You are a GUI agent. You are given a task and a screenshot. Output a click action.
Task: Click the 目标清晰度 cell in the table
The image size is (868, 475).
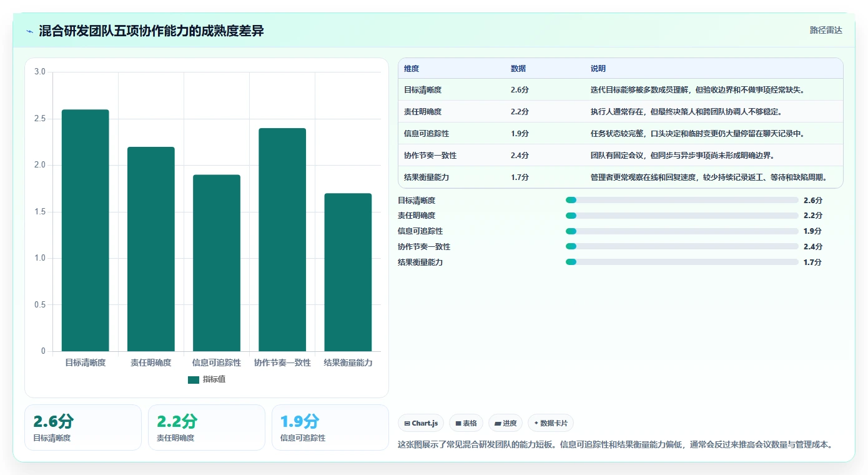[x=423, y=90]
